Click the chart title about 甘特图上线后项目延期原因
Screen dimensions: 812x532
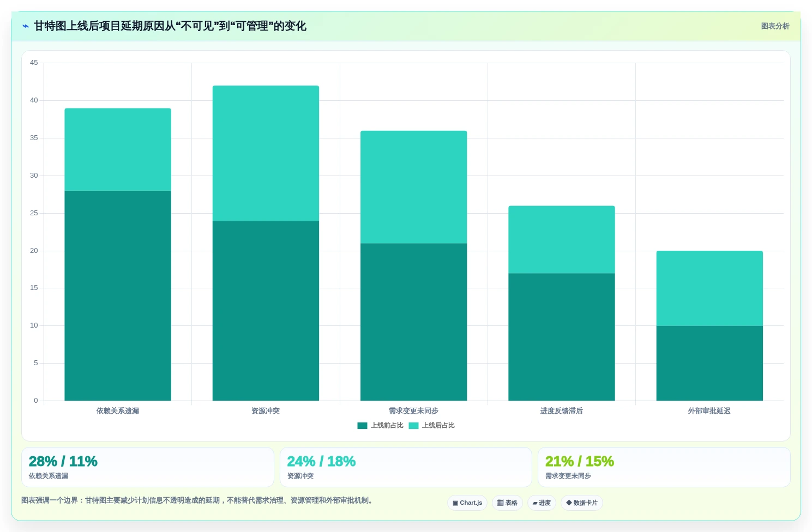170,26
